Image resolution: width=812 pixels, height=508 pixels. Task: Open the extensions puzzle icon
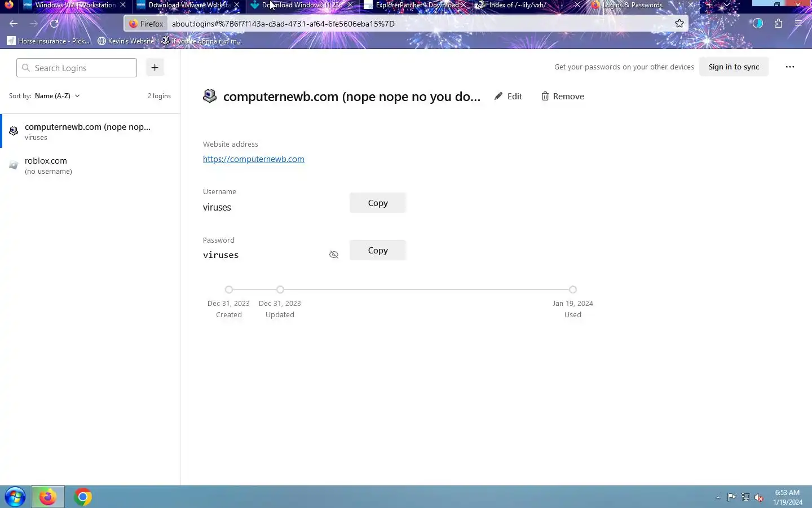point(778,24)
